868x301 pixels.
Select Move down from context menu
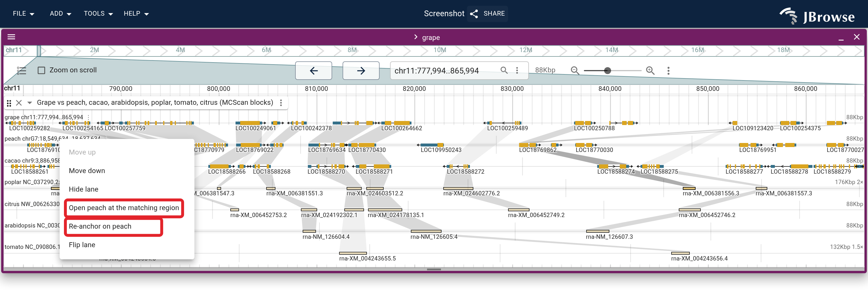click(127, 170)
